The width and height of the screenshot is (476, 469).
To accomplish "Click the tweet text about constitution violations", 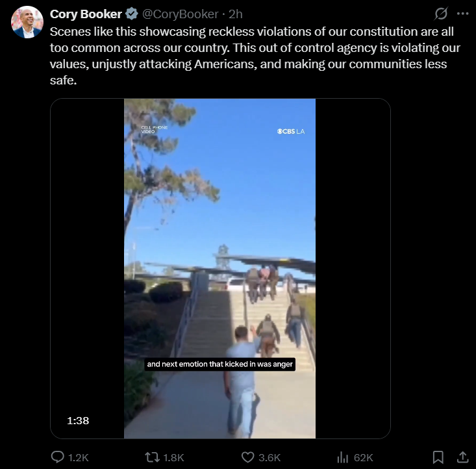I will (255, 56).
